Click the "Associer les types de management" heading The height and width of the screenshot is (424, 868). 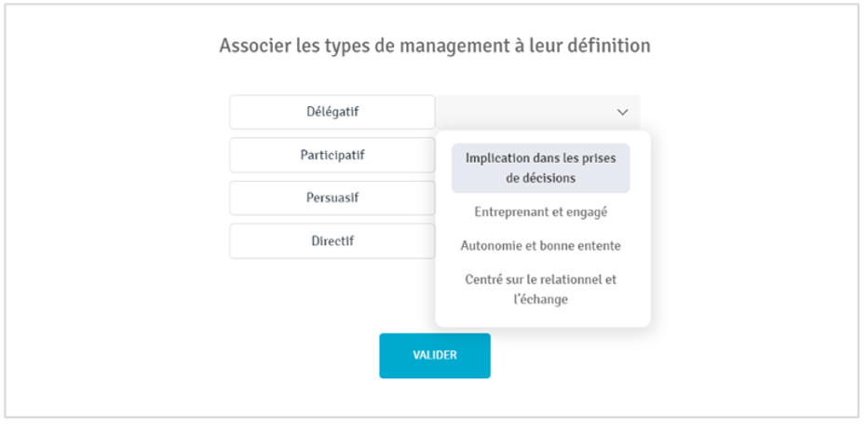[x=434, y=46]
